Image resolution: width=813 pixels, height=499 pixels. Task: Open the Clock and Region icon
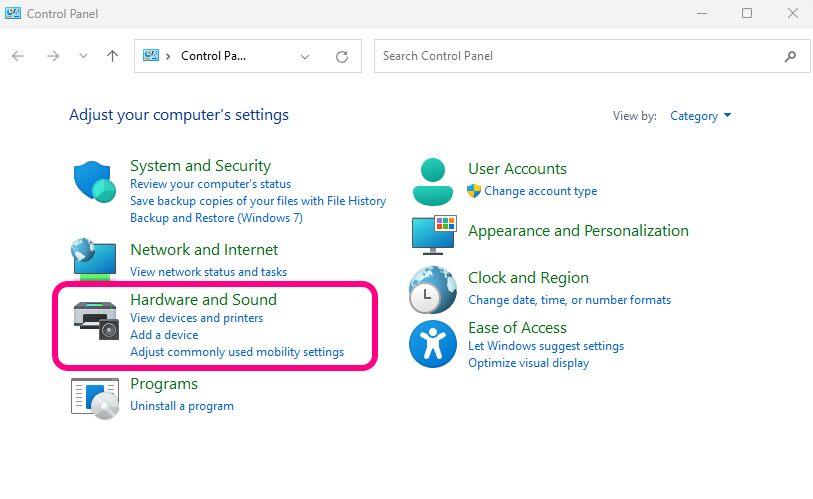pos(433,290)
